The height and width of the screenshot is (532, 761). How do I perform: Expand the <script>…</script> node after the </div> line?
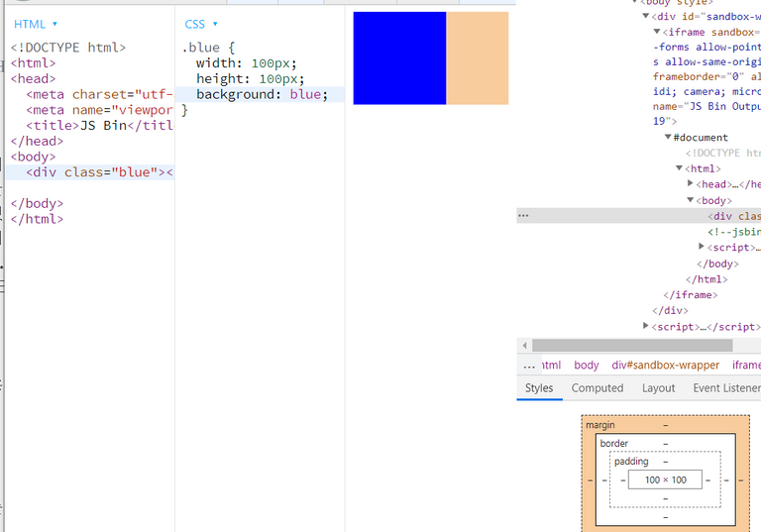645,326
